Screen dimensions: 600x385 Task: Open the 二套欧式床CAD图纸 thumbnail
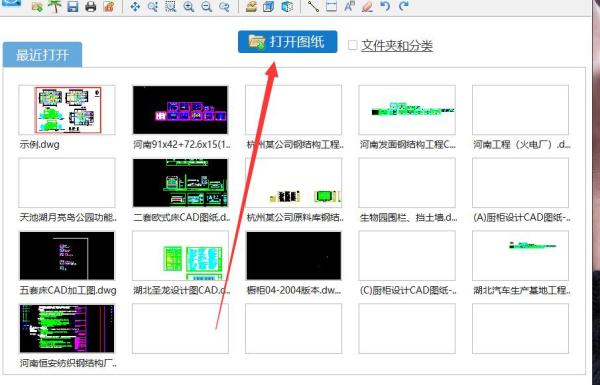180,183
